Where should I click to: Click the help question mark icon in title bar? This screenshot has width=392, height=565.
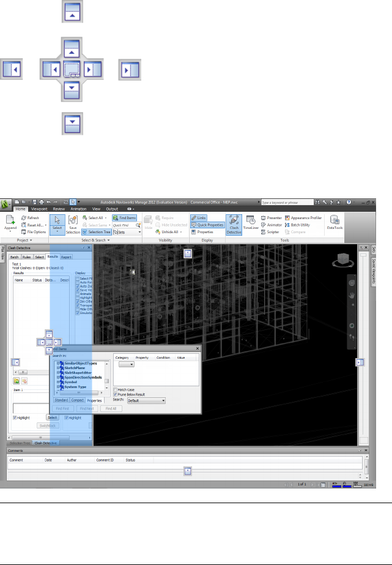[x=349, y=202]
